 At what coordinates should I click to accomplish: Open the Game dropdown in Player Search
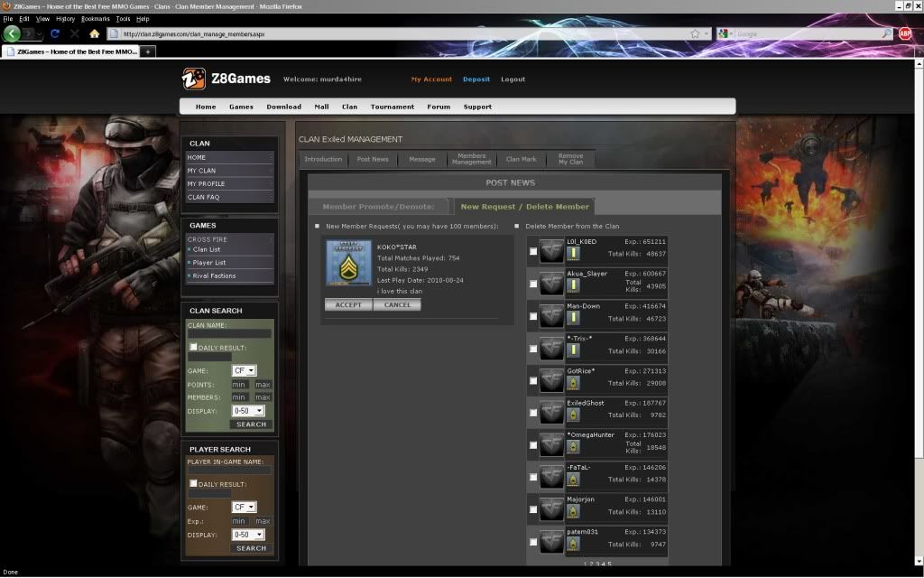click(245, 508)
